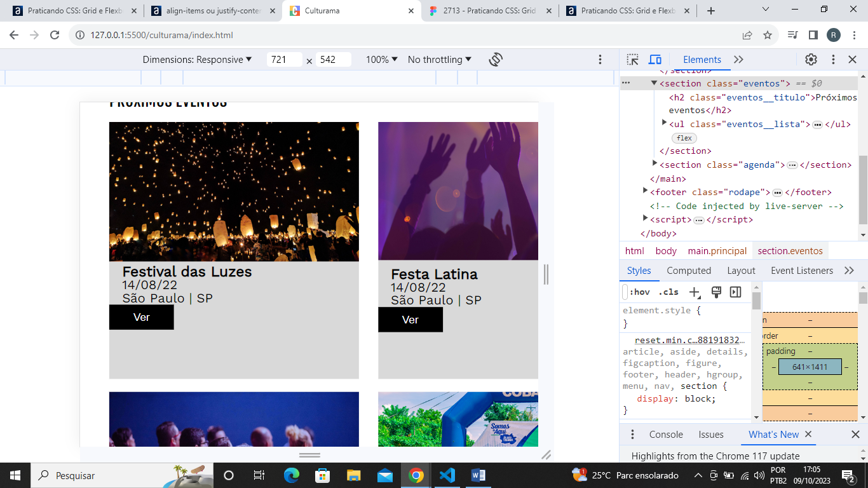Show more sidebar tabs after Event Listeners
This screenshot has height=488, width=868.
point(849,271)
